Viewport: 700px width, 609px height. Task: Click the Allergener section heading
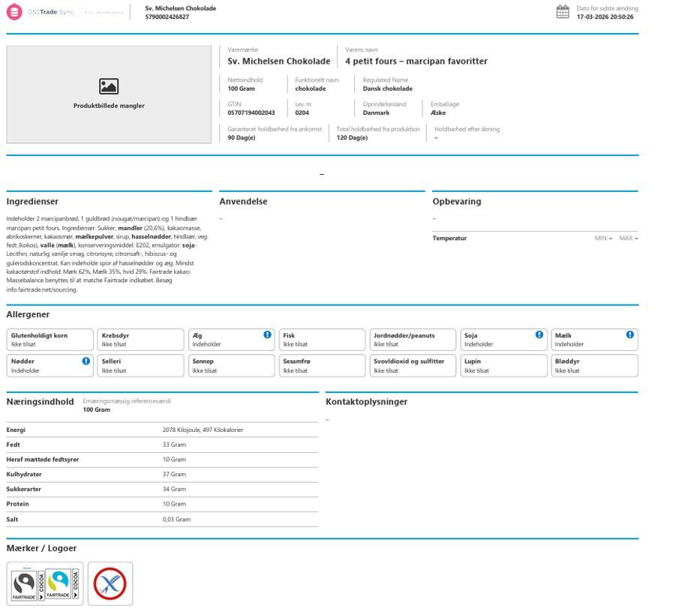click(28, 314)
